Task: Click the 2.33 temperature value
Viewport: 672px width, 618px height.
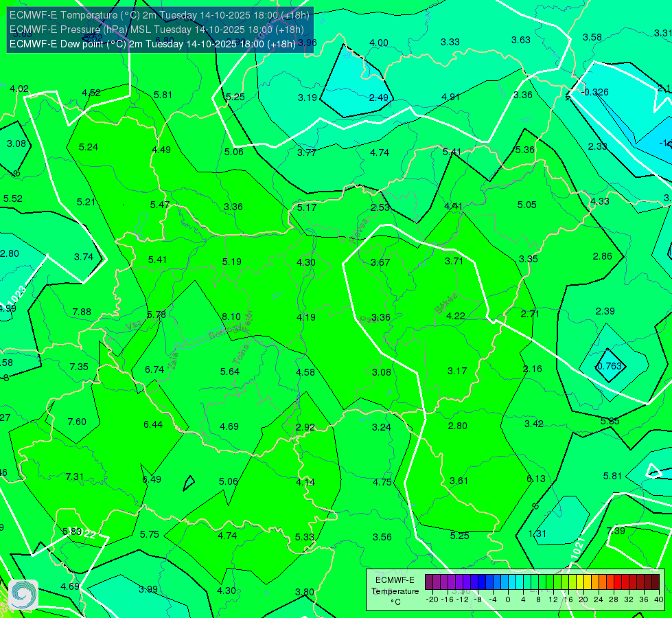Action: click(597, 146)
